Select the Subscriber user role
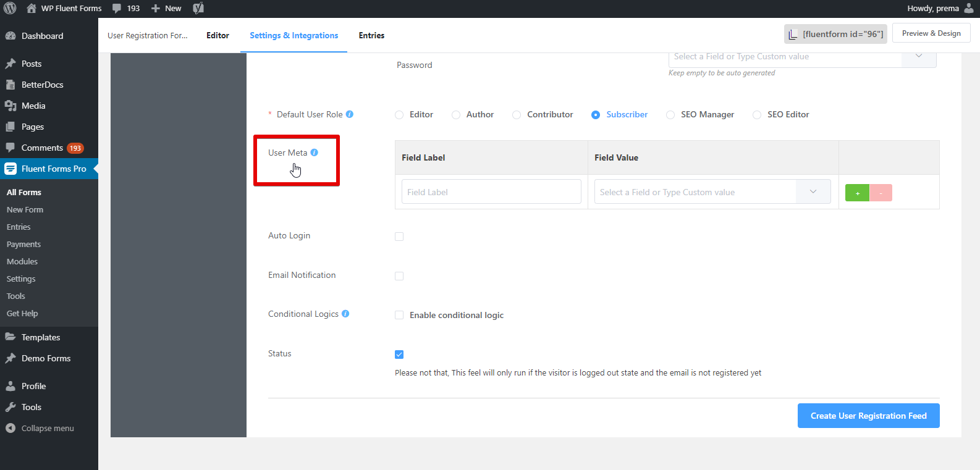The image size is (980, 470). 596,115
